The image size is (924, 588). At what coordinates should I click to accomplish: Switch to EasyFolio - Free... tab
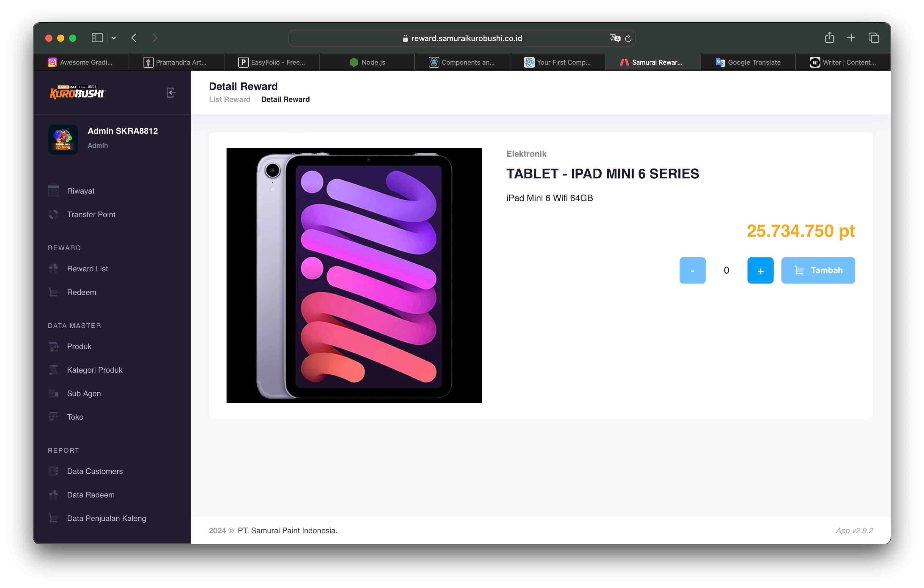[272, 62]
